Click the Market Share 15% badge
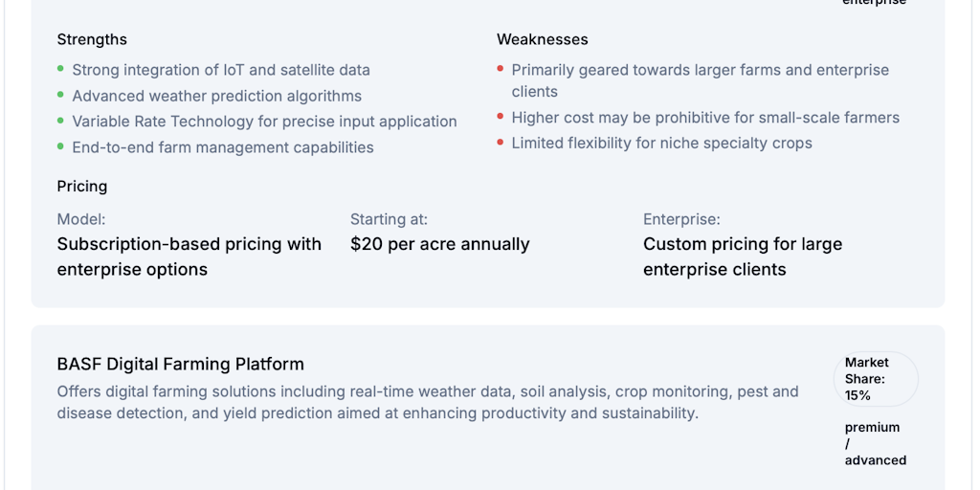This screenshot has width=980, height=490. click(876, 379)
